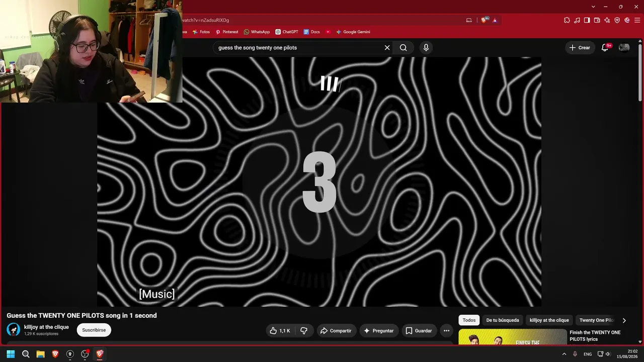Toggle the browser sidebar panel icon
Screen dimensions: 644x362
[x=587, y=20]
